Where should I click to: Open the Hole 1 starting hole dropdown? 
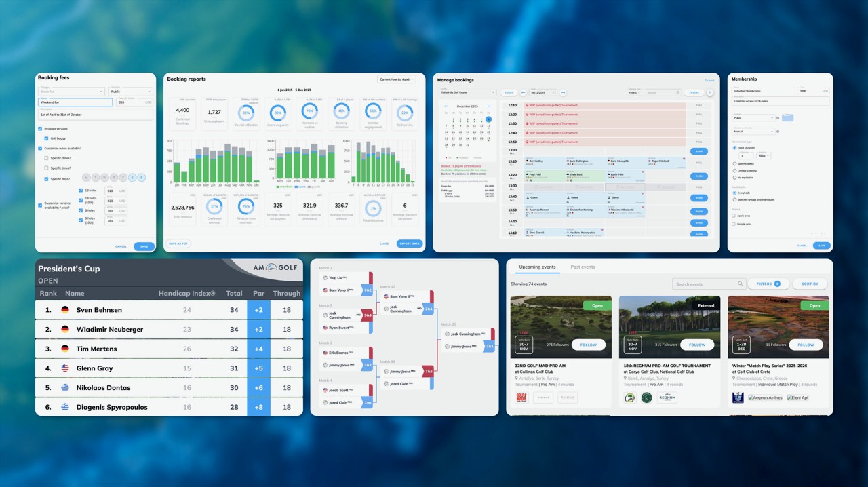click(634, 92)
